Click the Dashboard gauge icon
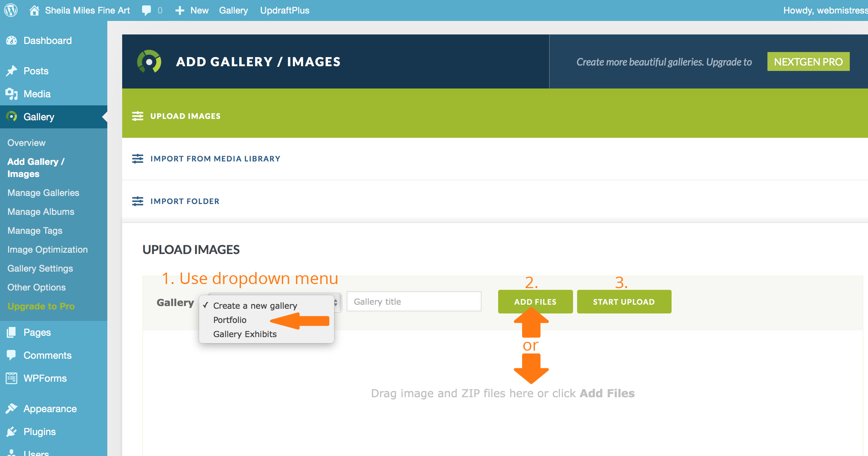The height and width of the screenshot is (456, 868). point(11,41)
